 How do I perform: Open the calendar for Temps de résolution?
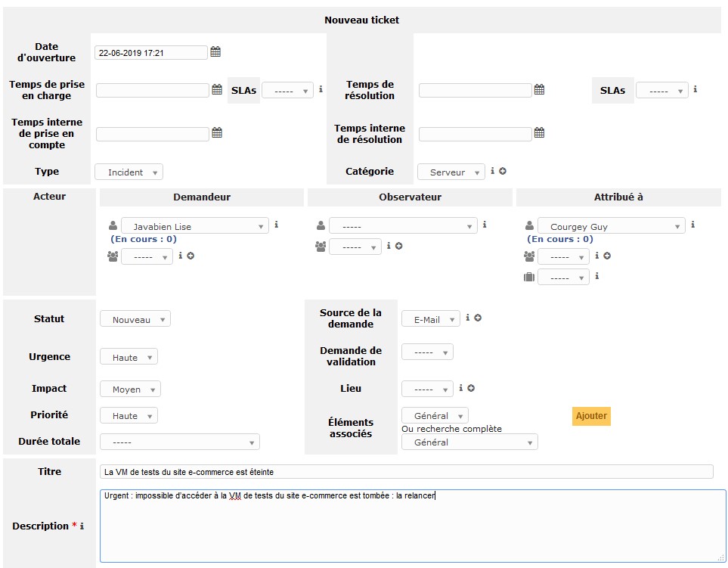click(538, 89)
